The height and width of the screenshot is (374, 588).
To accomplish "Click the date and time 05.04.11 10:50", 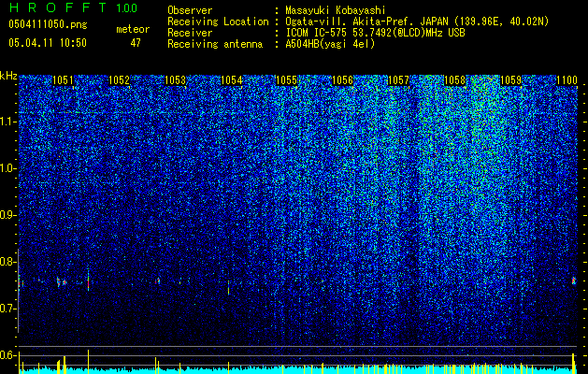I will pos(48,43).
